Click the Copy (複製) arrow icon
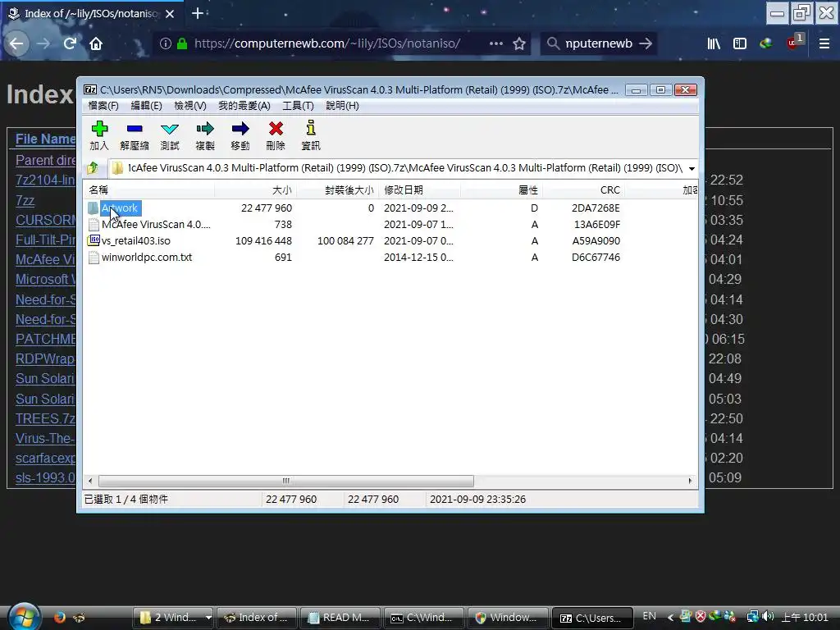 [205, 129]
